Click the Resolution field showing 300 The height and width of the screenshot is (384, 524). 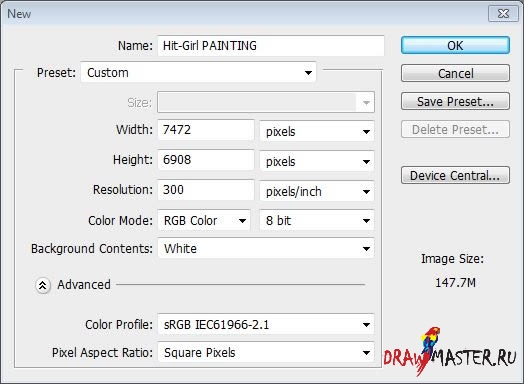[206, 190]
